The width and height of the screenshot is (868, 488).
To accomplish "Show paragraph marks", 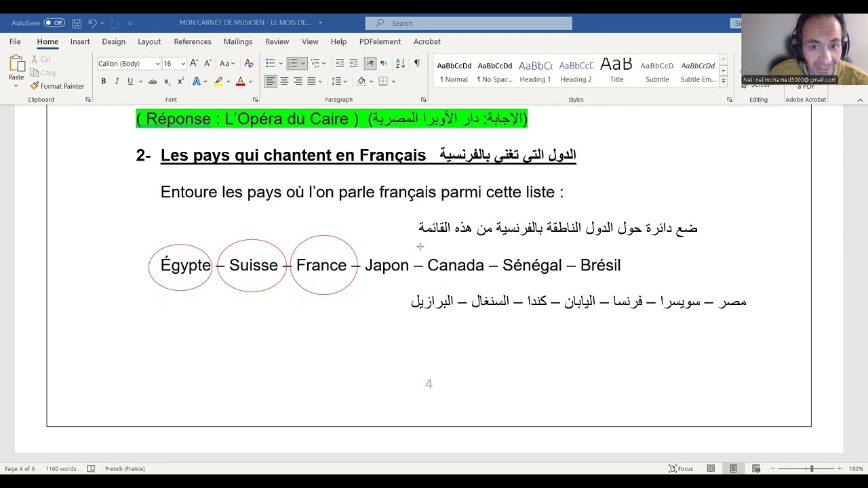I will tap(417, 63).
